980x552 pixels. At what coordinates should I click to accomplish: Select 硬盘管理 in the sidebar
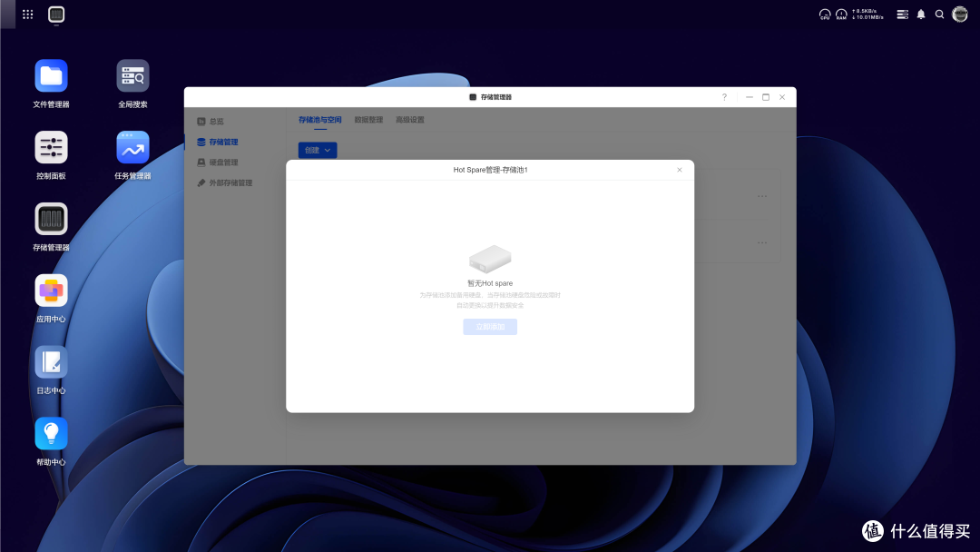tap(218, 163)
